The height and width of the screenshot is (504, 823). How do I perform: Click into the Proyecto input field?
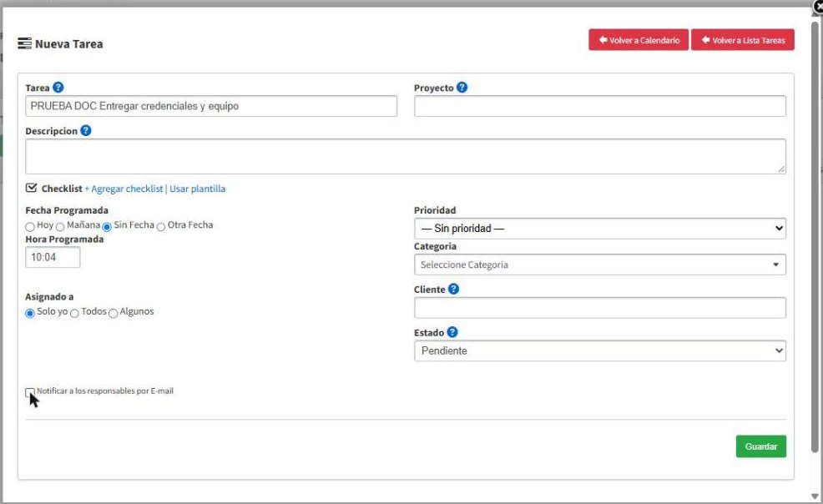[x=600, y=106]
